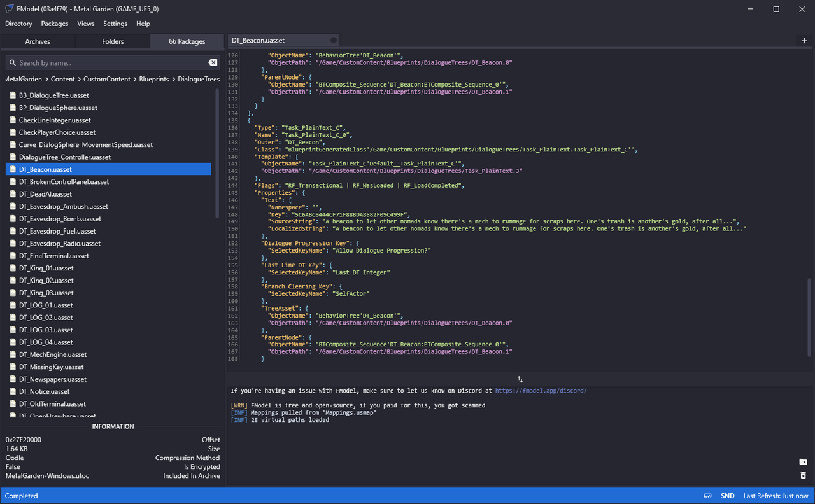Click the package list scrollbar
Viewport: 815px width, 504px height.
(x=217, y=153)
